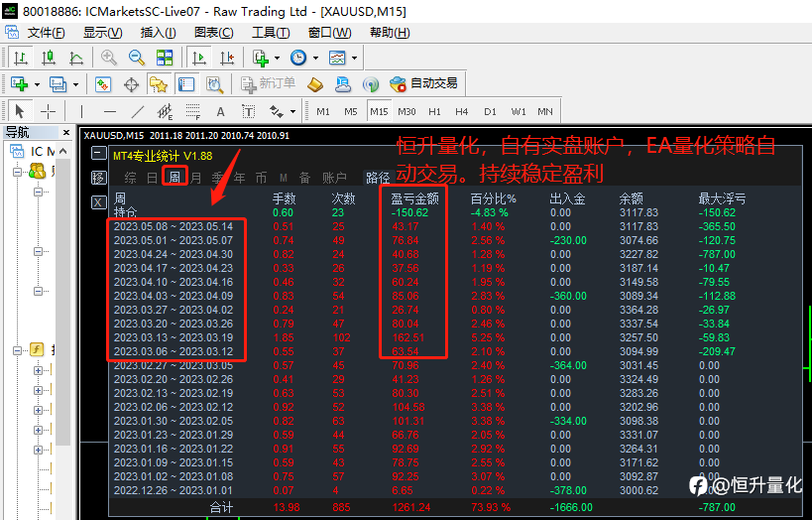Open the profiles dropdown arrow

click(x=75, y=84)
